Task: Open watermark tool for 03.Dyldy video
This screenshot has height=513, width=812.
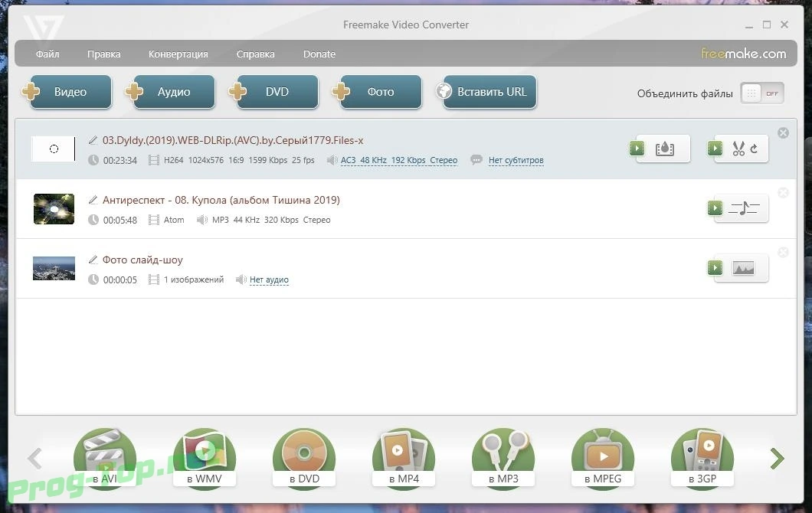Action: pyautogui.click(x=664, y=149)
